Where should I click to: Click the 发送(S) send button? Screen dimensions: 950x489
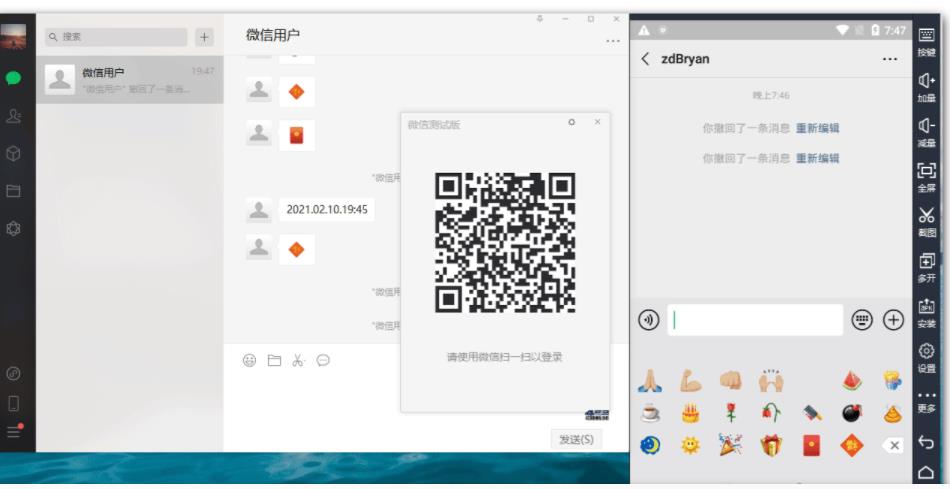576,439
